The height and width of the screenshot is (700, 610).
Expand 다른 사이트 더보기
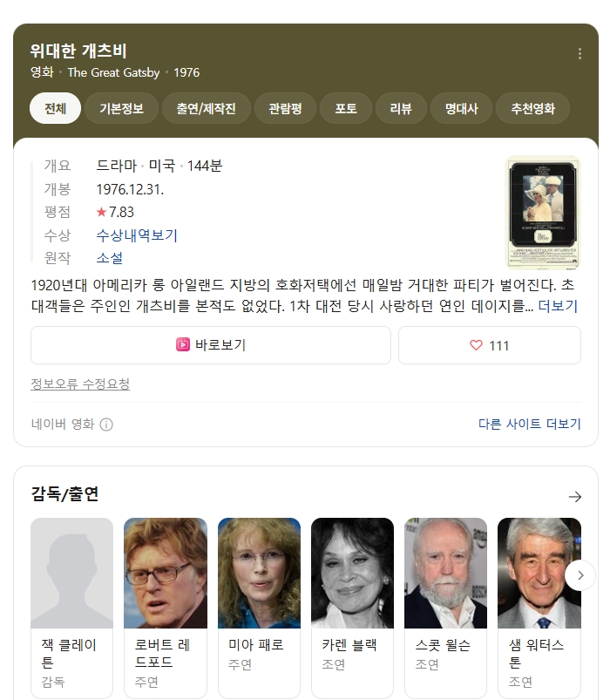pyautogui.click(x=529, y=424)
